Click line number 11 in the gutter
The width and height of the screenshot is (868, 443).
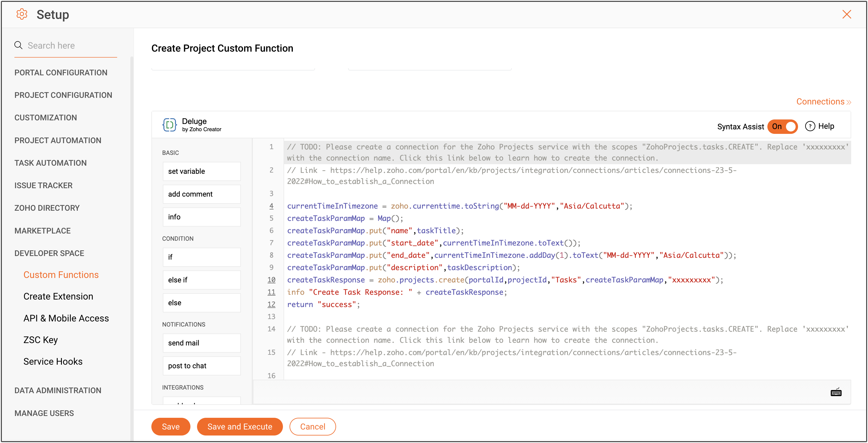point(271,292)
